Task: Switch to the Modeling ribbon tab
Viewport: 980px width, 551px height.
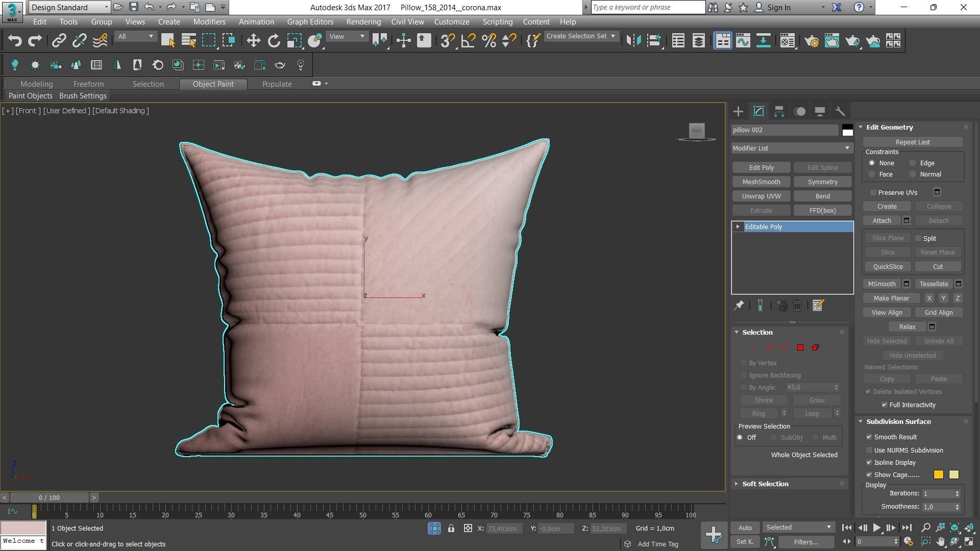Action: pyautogui.click(x=36, y=84)
